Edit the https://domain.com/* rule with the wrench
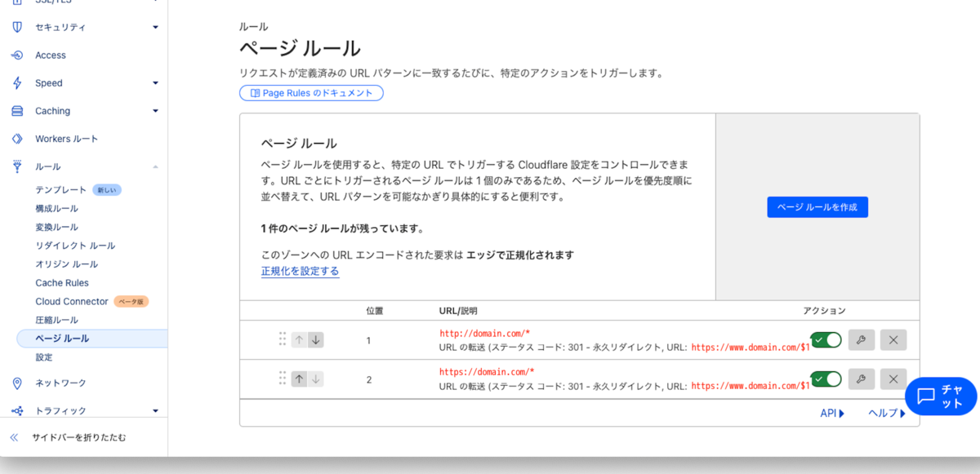This screenshot has height=474, width=980. 862,379
